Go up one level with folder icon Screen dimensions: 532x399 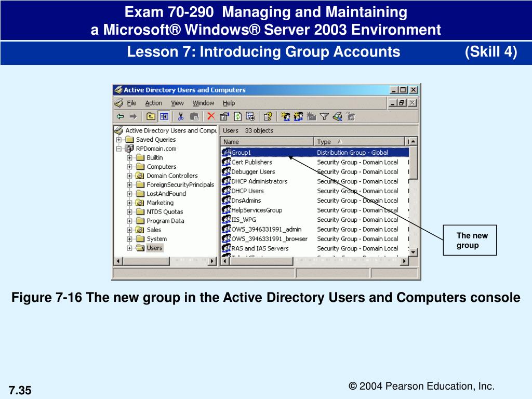[151, 117]
